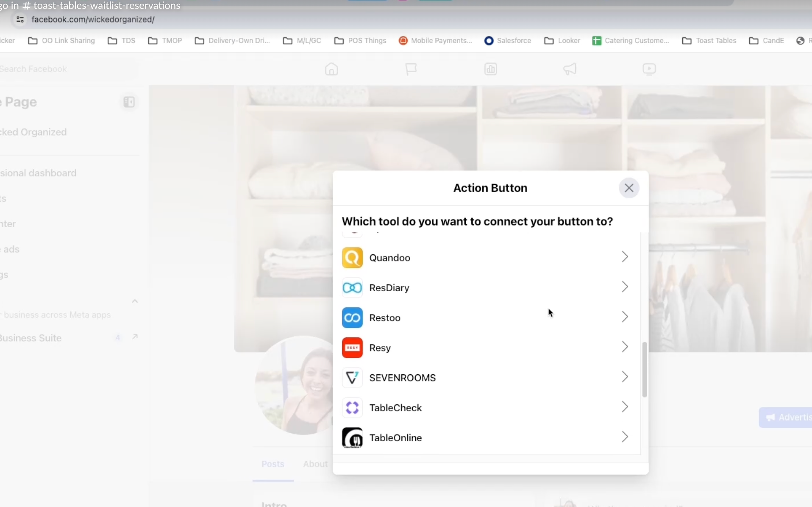812x507 pixels.
Task: Open the TableCheck row chevron
Action: coord(625,407)
